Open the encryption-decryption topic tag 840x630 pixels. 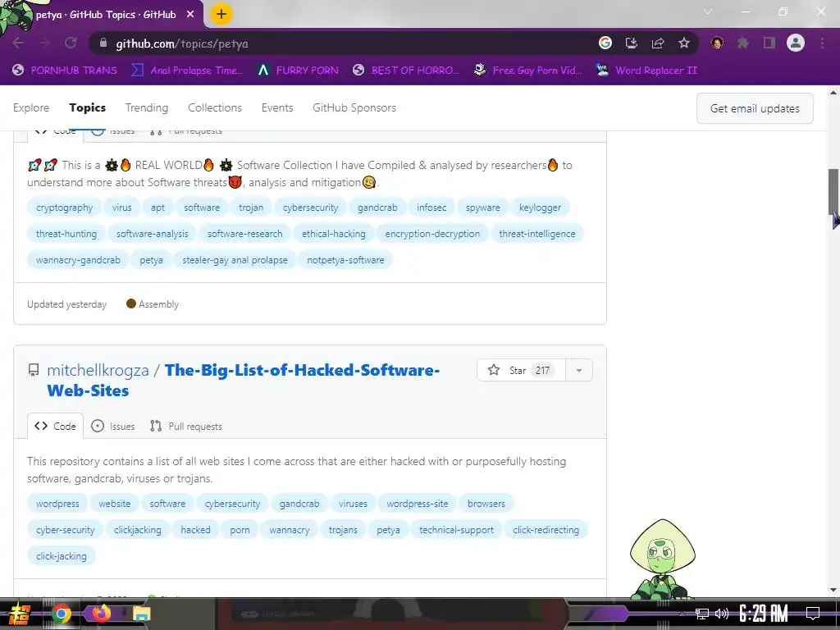pyautogui.click(x=432, y=234)
